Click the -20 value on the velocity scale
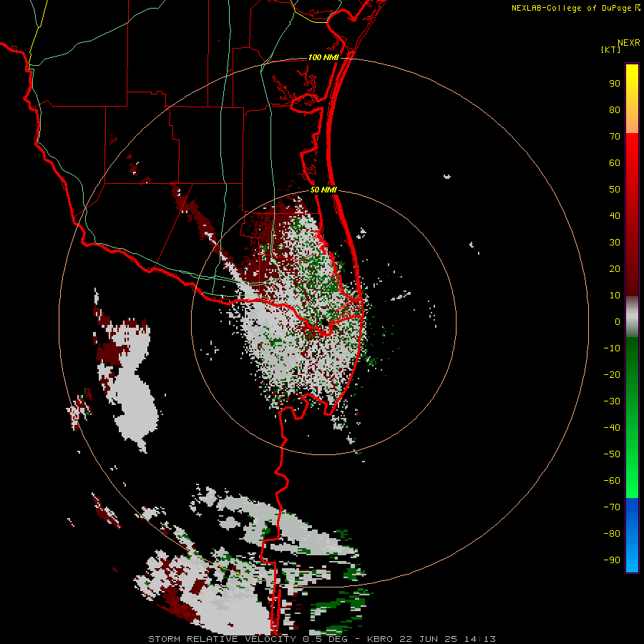 click(x=612, y=374)
